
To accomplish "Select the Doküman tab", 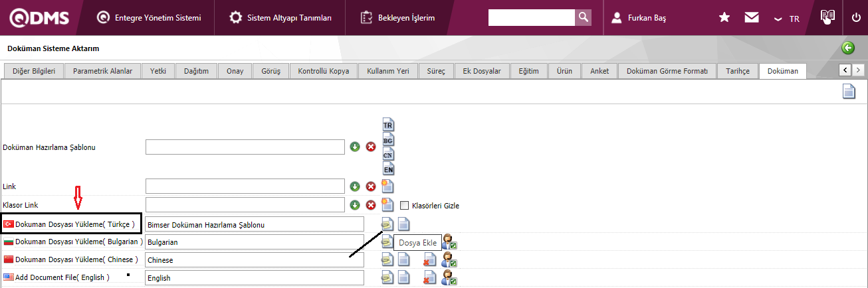I will (782, 71).
